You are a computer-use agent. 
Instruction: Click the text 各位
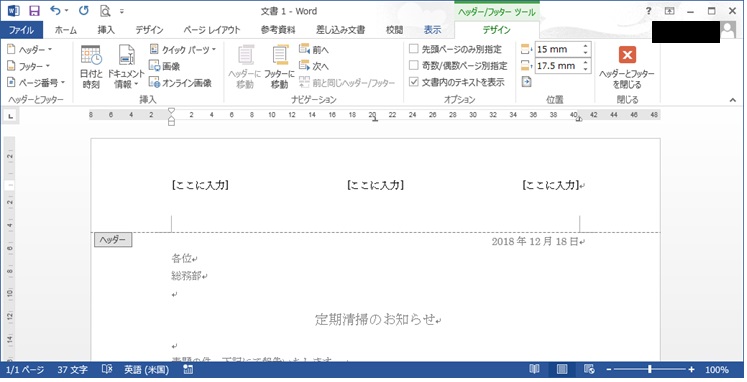click(182, 258)
